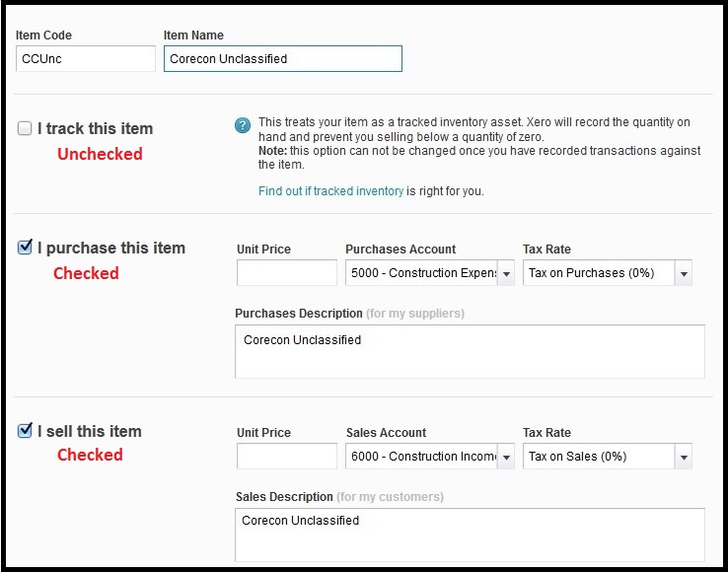Click the blue help question mark icon

(x=243, y=125)
